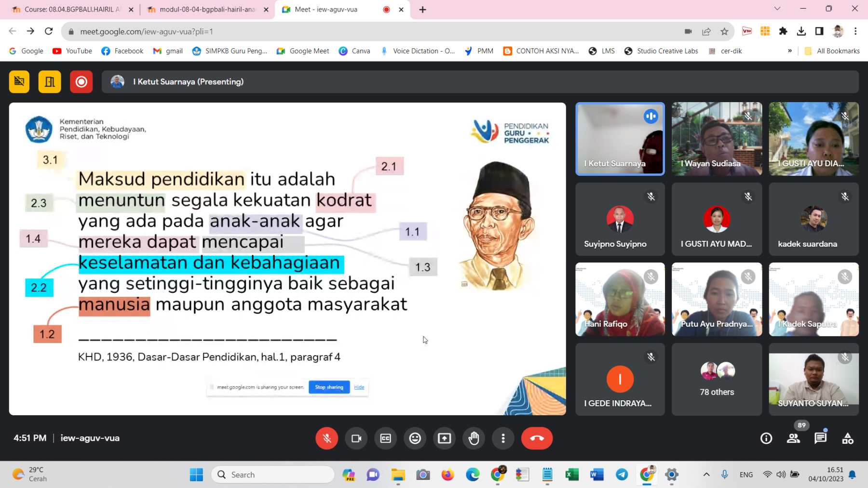Screen dimensions: 868x488
Task: Click the raise hand icon
Action: click(474, 438)
